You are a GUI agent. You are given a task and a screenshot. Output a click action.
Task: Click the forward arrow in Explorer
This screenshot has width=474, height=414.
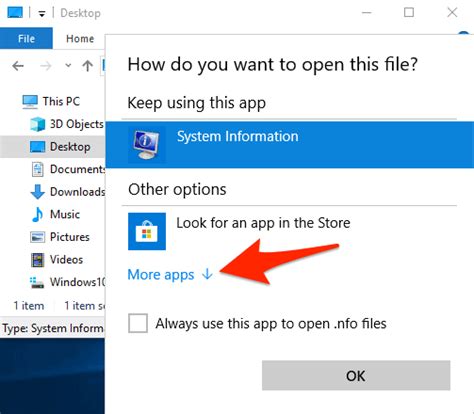[x=46, y=66]
